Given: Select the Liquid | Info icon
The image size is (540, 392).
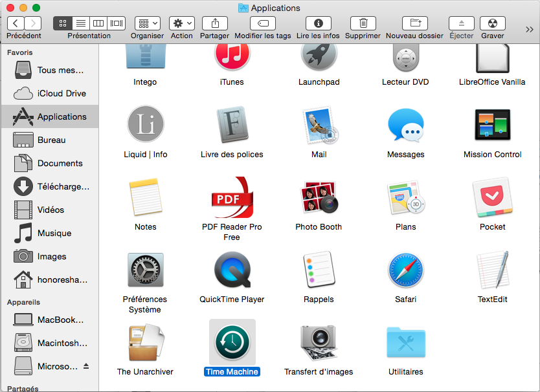Looking at the screenshot, I should pyautogui.click(x=145, y=124).
